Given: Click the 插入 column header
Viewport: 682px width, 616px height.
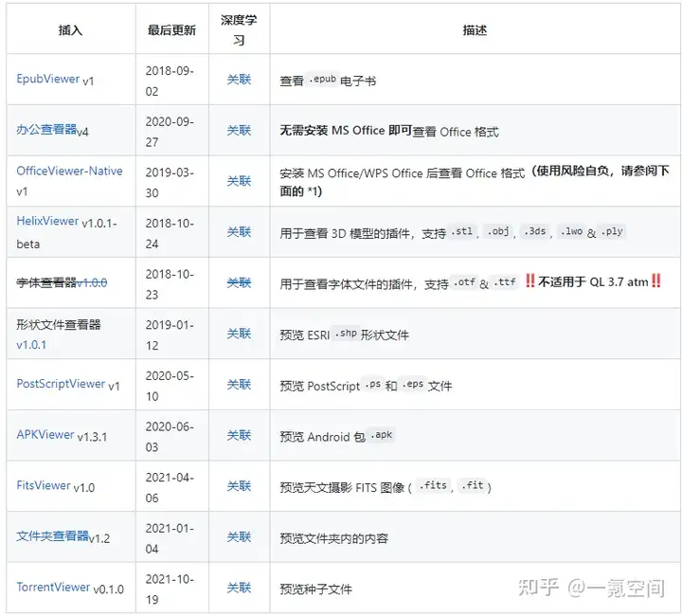Looking at the screenshot, I should click(x=70, y=30).
